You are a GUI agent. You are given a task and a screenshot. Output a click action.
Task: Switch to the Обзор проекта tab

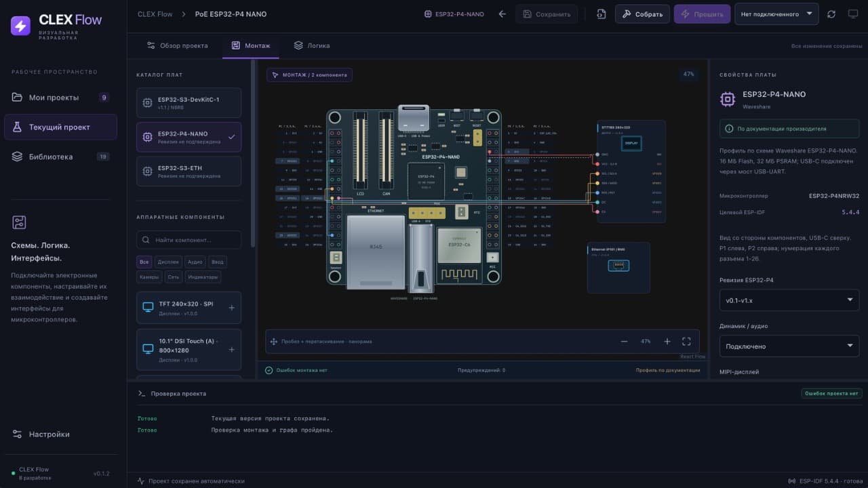[178, 45]
